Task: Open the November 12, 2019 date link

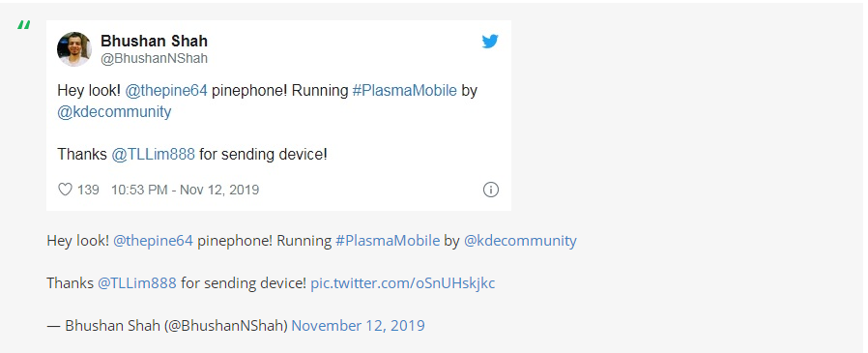Action: [358, 325]
